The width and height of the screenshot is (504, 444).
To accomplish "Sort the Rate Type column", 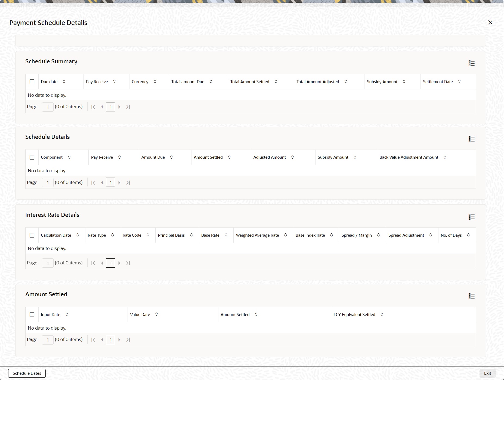I will [x=113, y=235].
